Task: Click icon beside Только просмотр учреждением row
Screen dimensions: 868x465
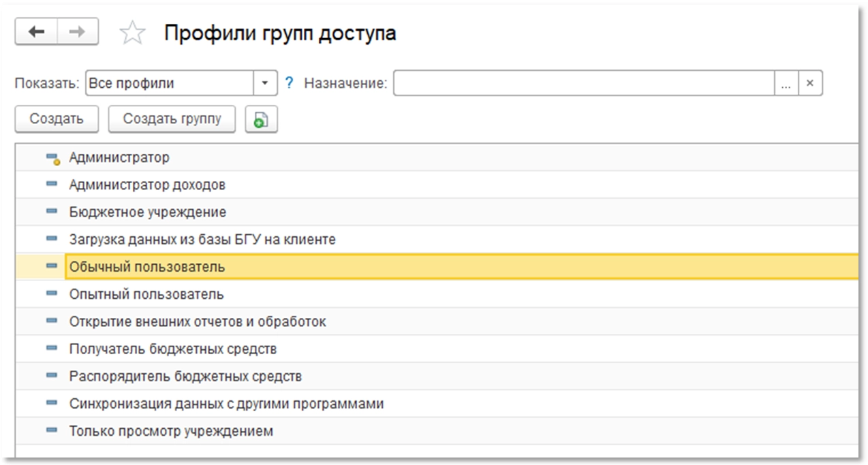Action: (x=51, y=430)
